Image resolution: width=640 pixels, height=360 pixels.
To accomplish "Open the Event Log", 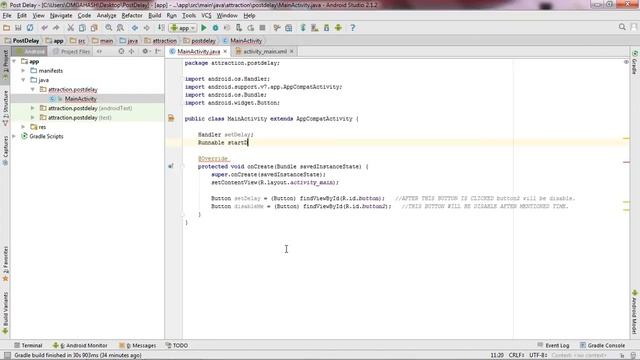I will click(x=553, y=345).
